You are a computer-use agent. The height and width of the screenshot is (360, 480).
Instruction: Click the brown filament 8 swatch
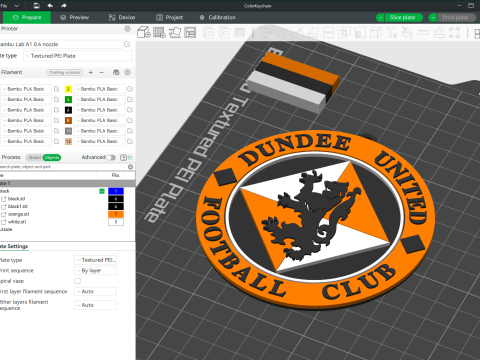coord(68,120)
